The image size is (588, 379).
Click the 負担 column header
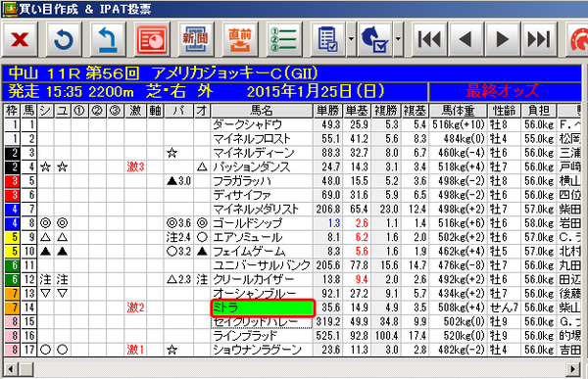pyautogui.click(x=539, y=111)
